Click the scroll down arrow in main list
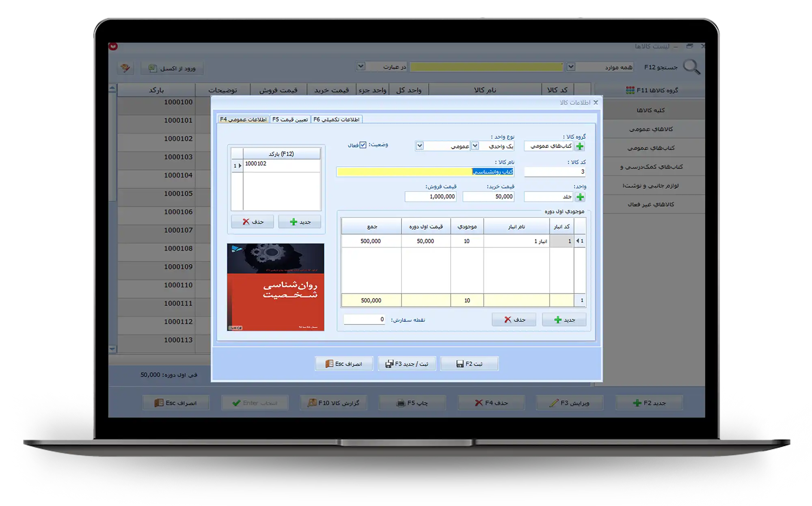 tap(112, 349)
